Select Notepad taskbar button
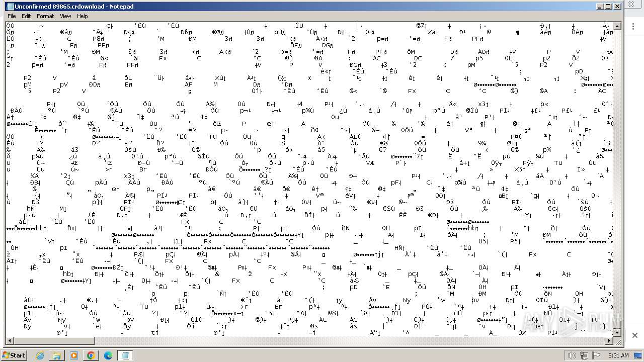The width and height of the screenshot is (644, 362). [125, 355]
